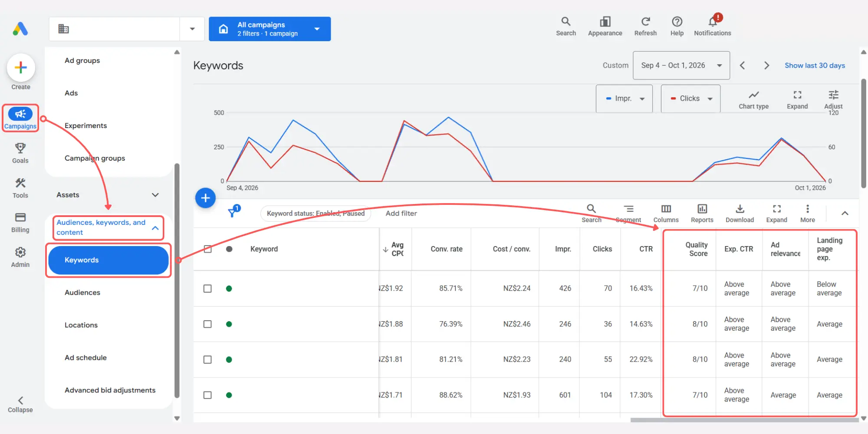Open More options menu in table toolbar
The image size is (868, 434).
click(808, 214)
